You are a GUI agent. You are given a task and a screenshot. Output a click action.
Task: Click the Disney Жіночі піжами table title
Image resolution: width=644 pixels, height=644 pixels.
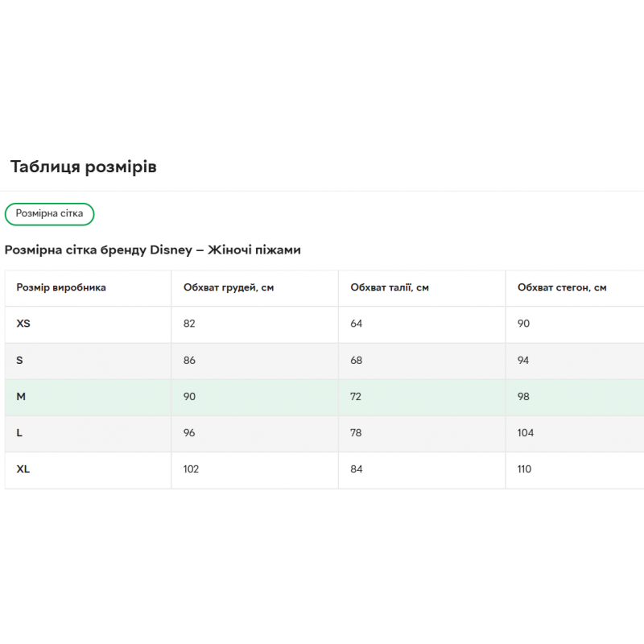[x=153, y=250]
